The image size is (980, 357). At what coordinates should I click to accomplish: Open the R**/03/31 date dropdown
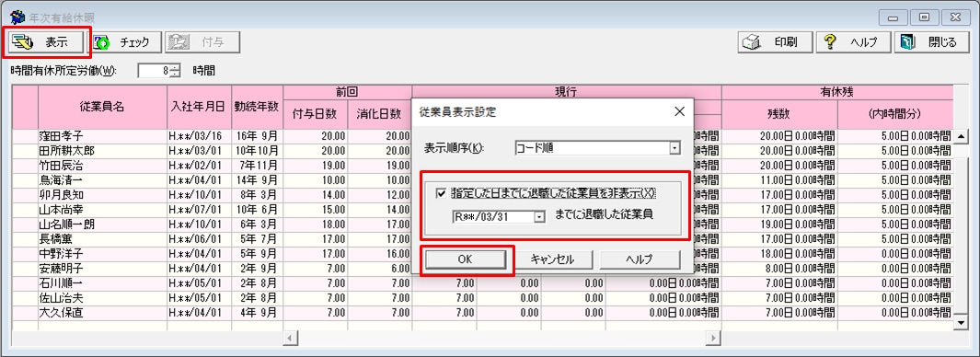coord(539,216)
